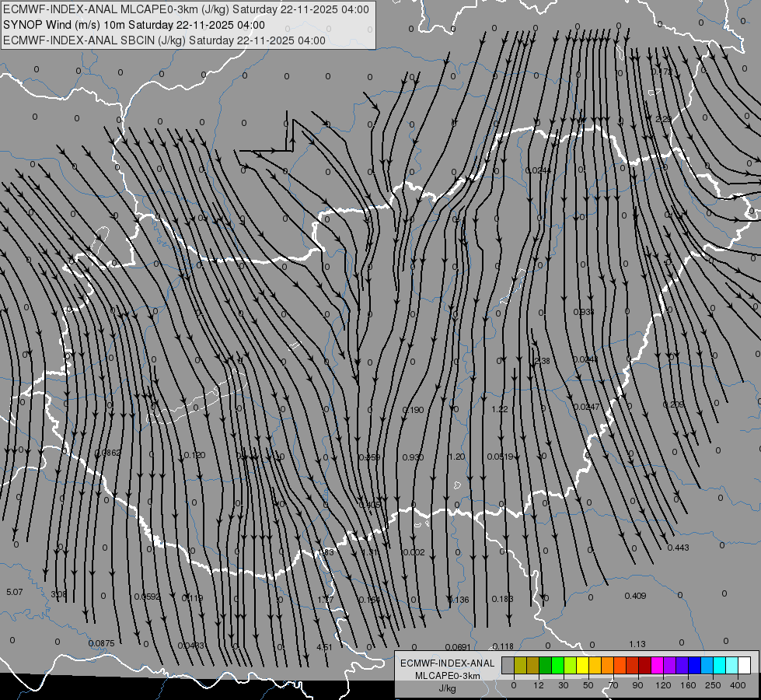Click legend title ECMWF-INDEX-ANAL
Screen dimensions: 761x700
coord(448,663)
